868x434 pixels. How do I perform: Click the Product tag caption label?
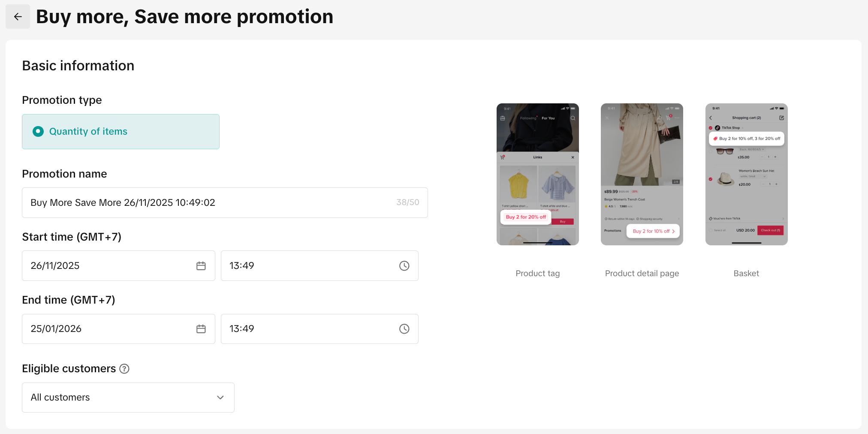538,274
